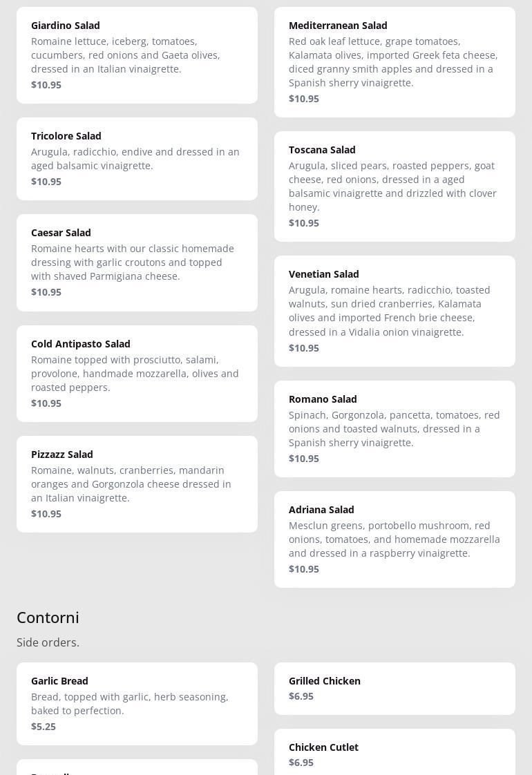Image resolution: width=532 pixels, height=775 pixels.
Task: Open the Pizzazz Salad card
Action: 137,484
